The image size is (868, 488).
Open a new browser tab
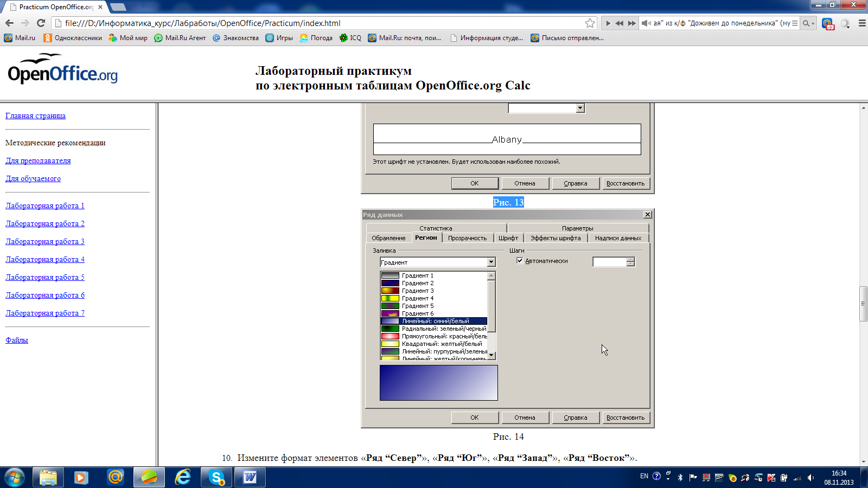(118, 7)
